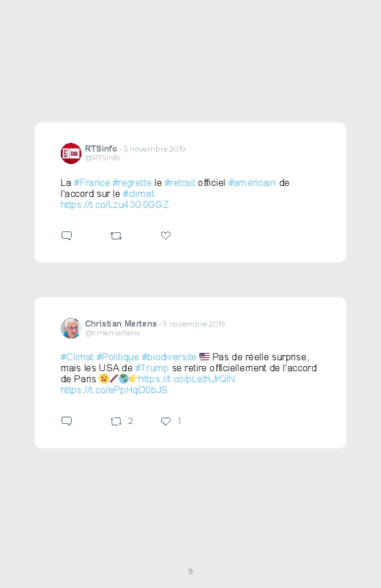Open the https://t.co/ePpHqD0bJS link
The width and height of the screenshot is (381, 588).
(114, 390)
